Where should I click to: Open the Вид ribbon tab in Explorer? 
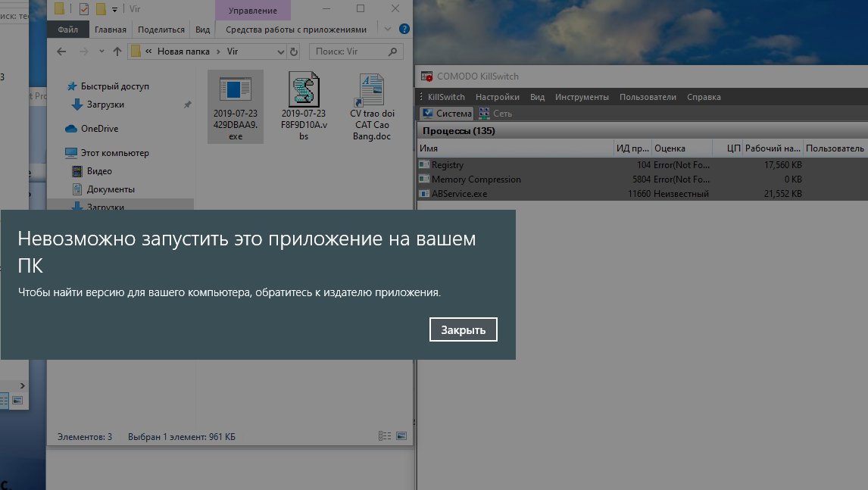[202, 30]
